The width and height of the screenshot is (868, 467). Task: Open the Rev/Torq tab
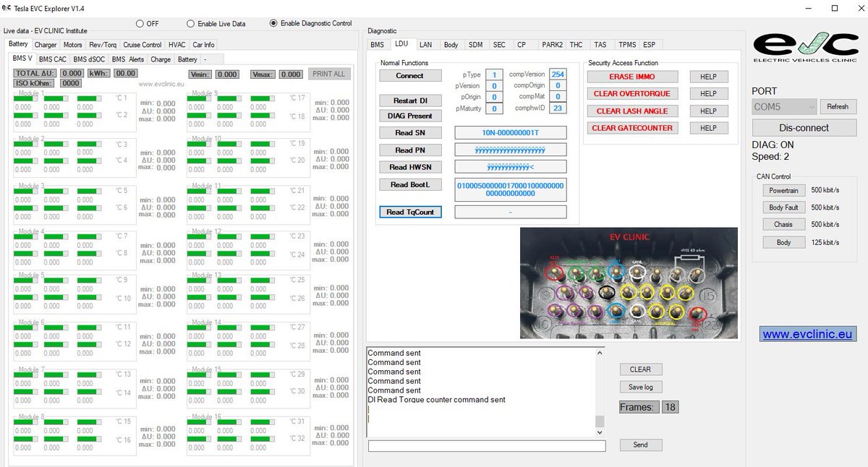103,45
